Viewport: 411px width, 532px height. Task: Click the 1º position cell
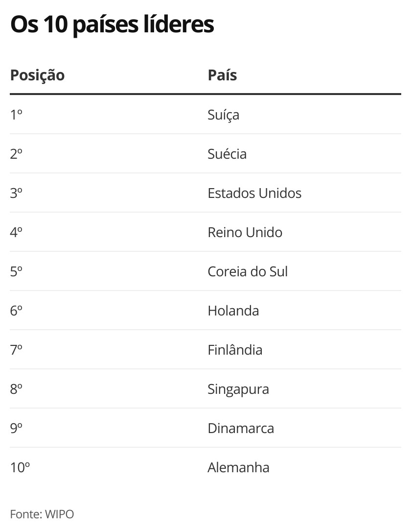pos(16,115)
